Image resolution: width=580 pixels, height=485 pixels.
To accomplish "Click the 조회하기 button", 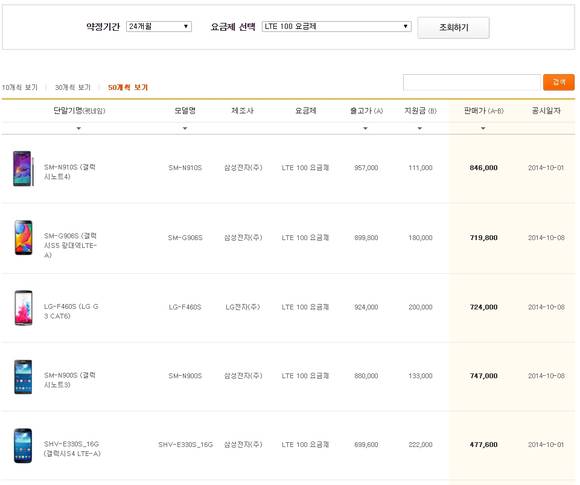I will tap(453, 28).
